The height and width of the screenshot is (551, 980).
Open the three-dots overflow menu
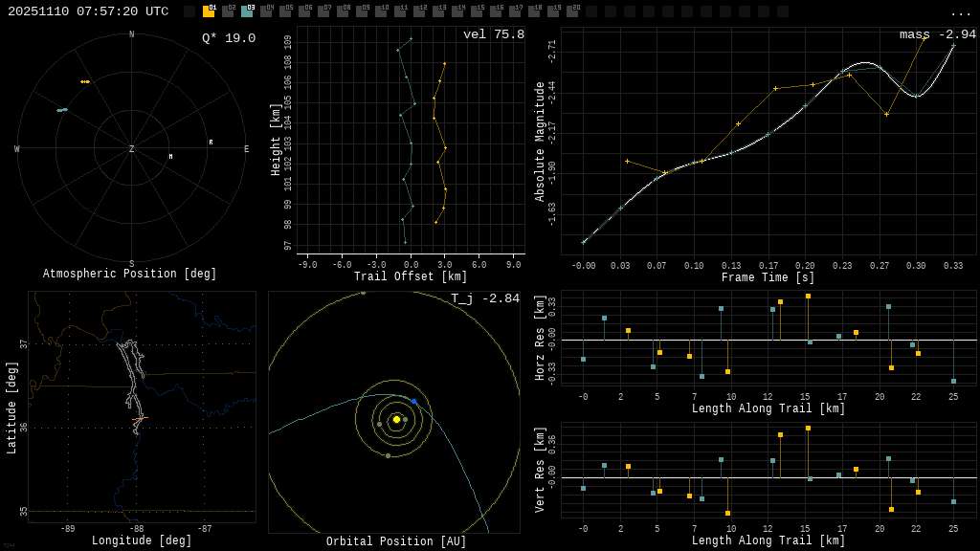point(960,13)
